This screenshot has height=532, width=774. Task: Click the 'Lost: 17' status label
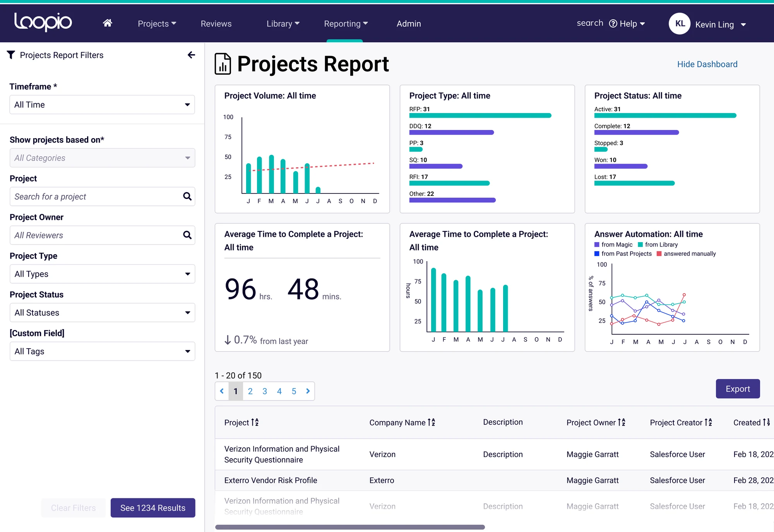click(x=605, y=177)
